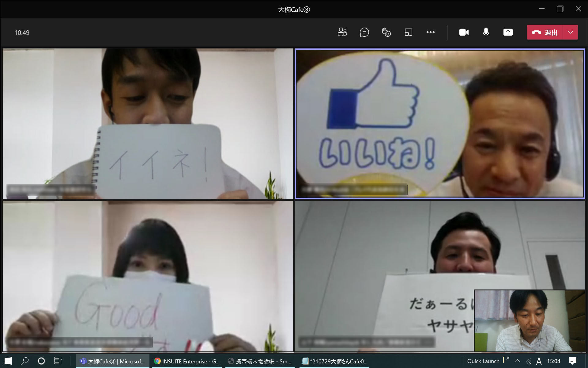Expand leave options dropdown arrow
Image resolution: width=588 pixels, height=368 pixels.
(x=570, y=32)
